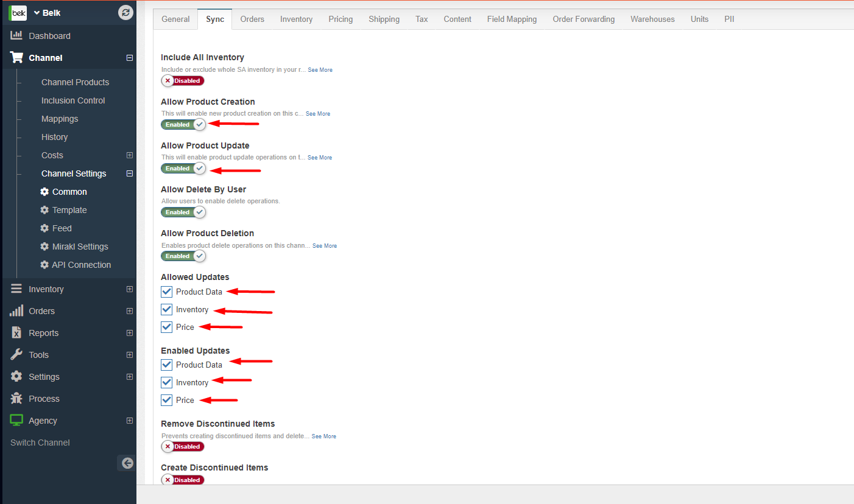Click the refresh sync icon beside Belk
854x504 pixels.
[125, 12]
